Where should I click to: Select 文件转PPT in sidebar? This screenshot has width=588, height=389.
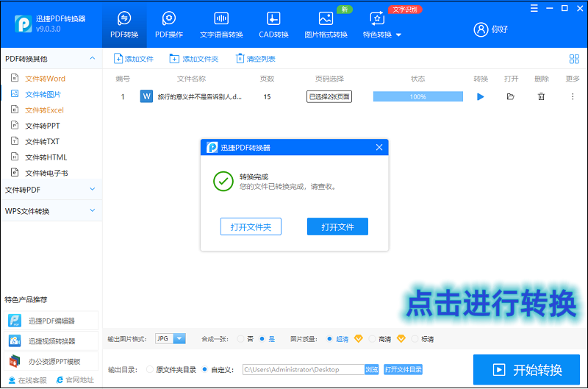pos(43,126)
